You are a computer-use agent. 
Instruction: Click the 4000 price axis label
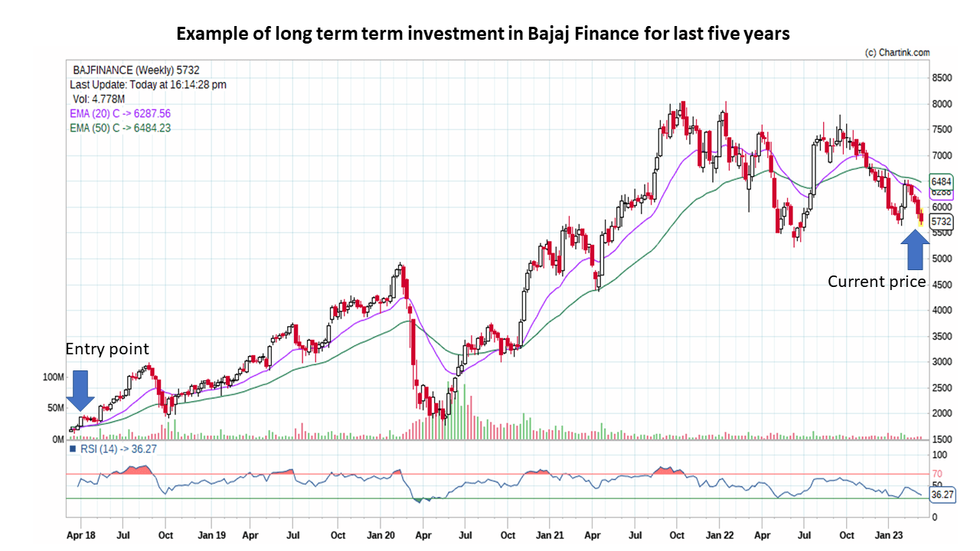942,311
